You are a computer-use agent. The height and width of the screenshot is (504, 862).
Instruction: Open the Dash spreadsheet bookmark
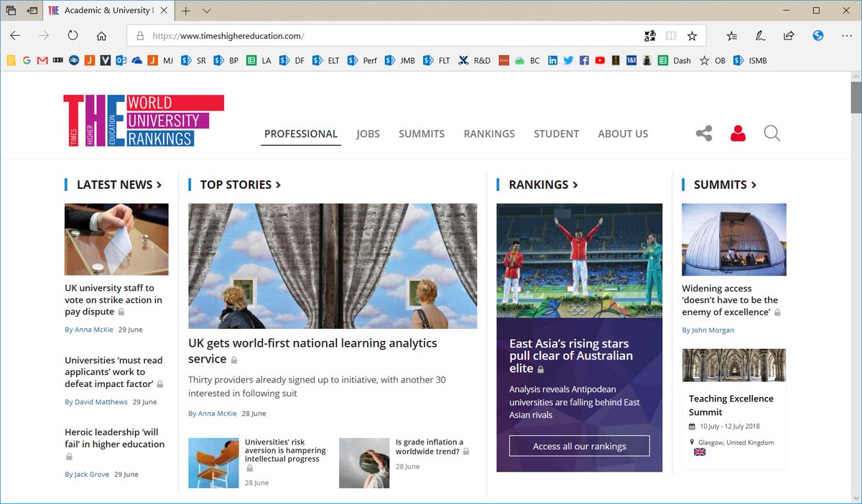(x=675, y=60)
